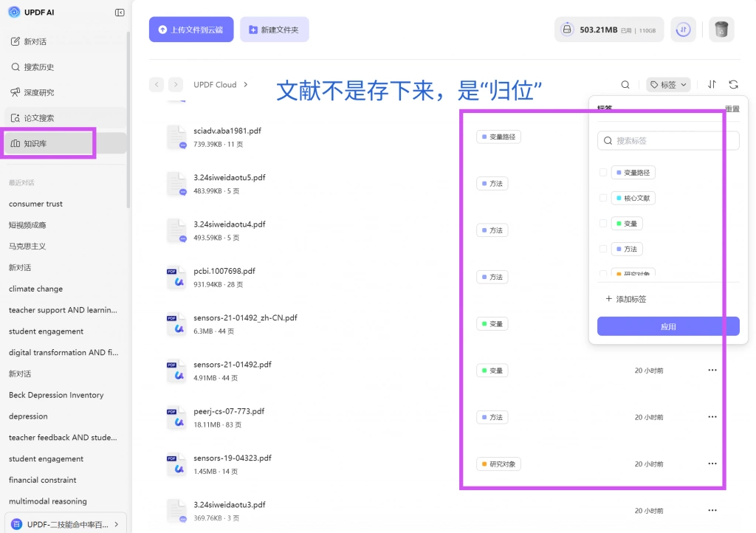
Task: Go back with the left arrow
Action: click(x=157, y=84)
